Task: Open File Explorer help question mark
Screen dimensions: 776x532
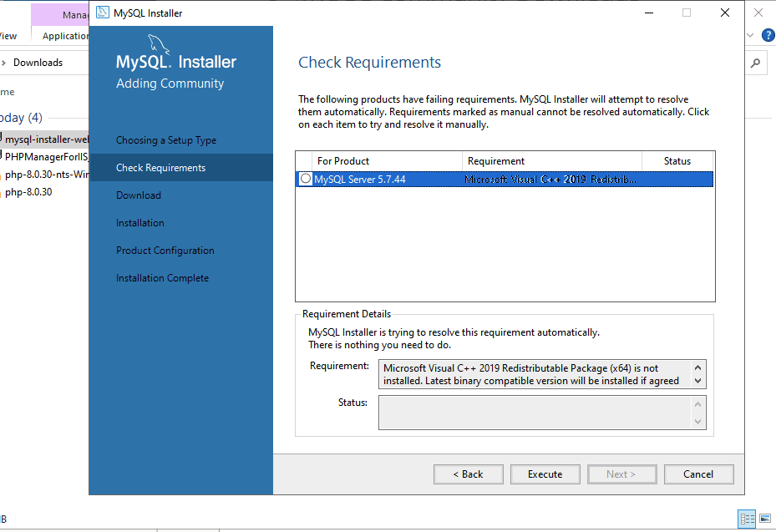Action: click(x=768, y=35)
